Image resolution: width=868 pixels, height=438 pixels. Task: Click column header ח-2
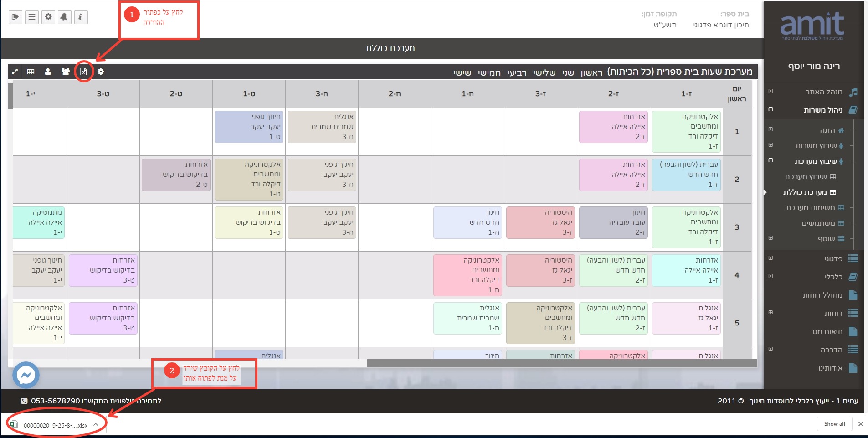point(395,94)
